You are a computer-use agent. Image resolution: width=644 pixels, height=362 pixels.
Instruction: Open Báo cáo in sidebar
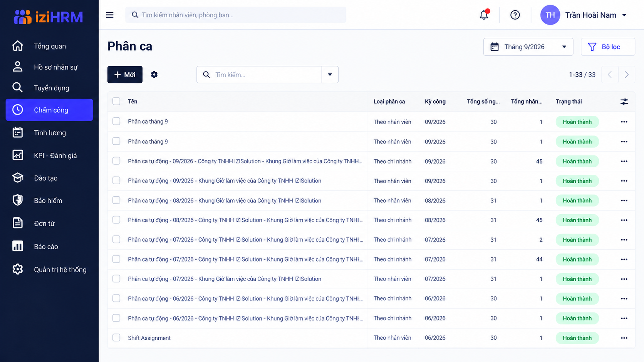[49, 246]
